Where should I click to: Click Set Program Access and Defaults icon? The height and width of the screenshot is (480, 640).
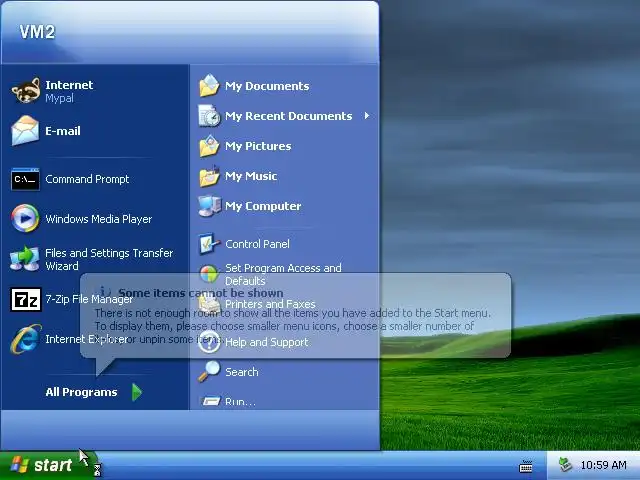(x=209, y=274)
